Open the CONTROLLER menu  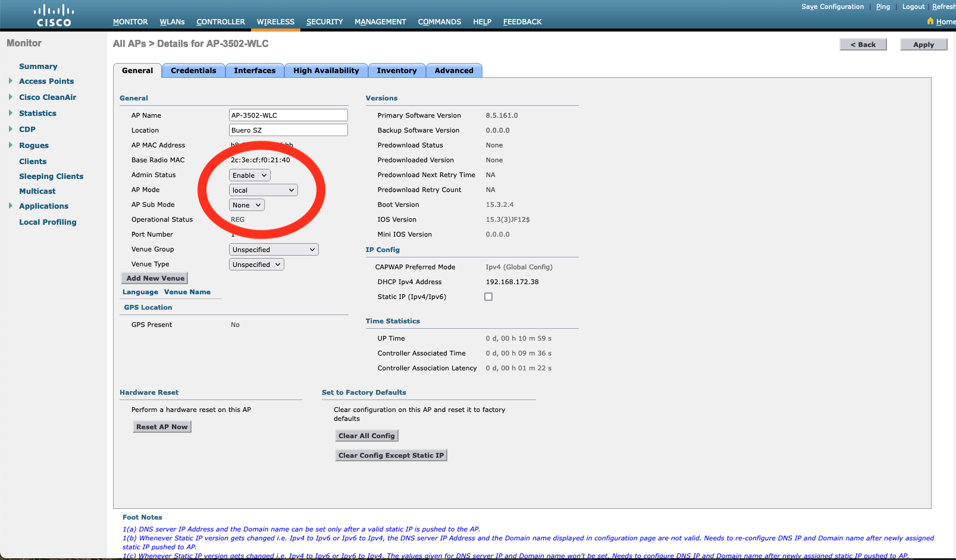tap(221, 22)
